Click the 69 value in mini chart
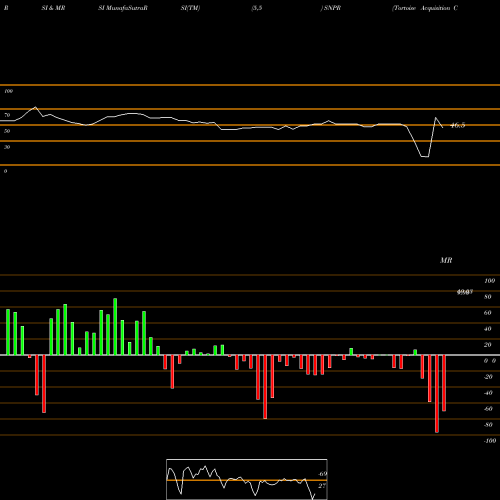Viewport: 500px width, 500px height. (322, 474)
